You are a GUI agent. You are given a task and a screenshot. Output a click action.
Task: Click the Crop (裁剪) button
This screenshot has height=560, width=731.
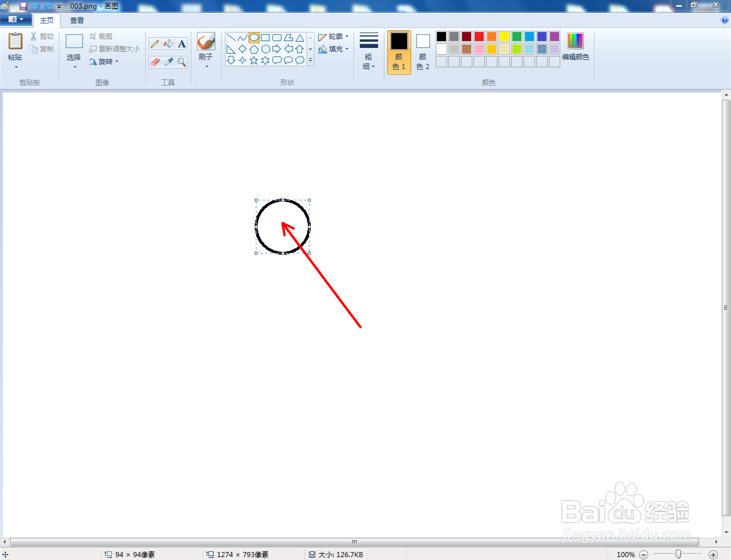pyautogui.click(x=101, y=37)
